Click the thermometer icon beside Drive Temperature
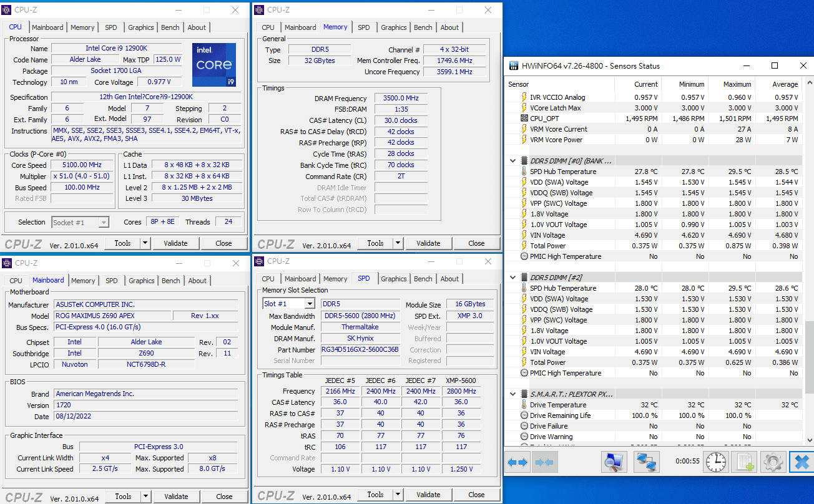Viewport: 814px width, 504px height. (524, 405)
